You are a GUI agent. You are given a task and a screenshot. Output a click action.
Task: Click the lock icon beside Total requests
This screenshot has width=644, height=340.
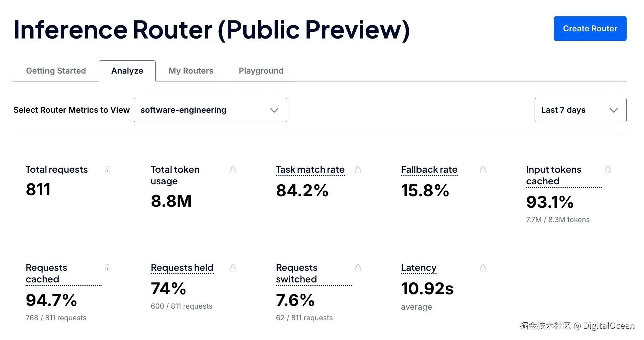[108, 170]
